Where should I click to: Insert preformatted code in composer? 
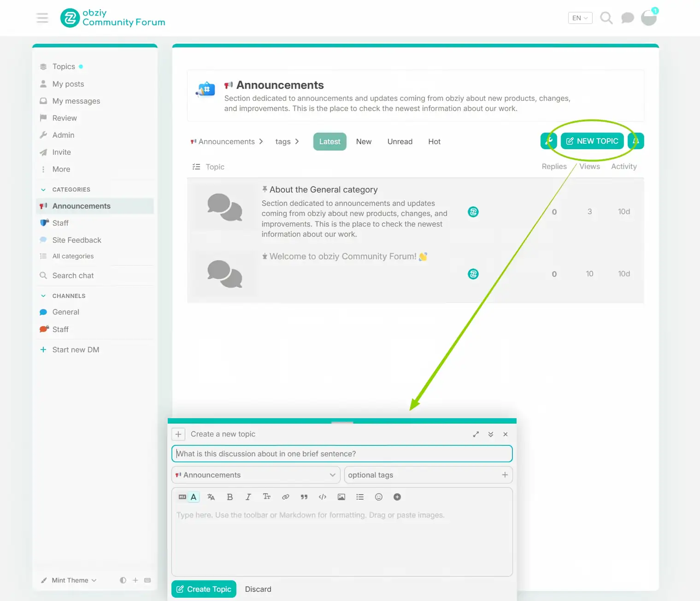(x=323, y=497)
